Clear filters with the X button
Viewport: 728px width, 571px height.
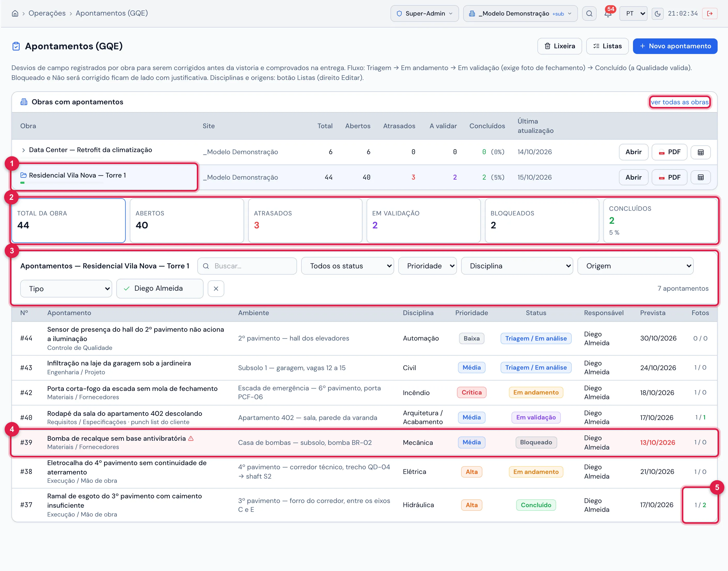[216, 289]
